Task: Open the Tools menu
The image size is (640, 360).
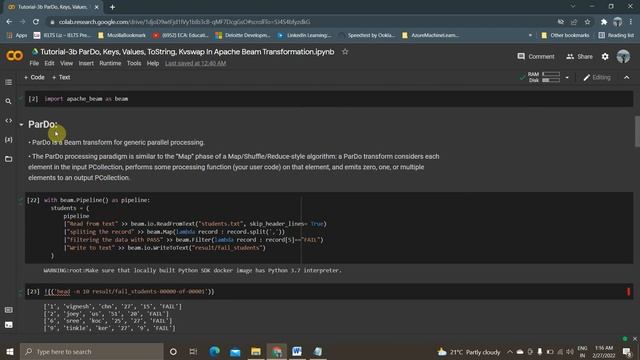Action: click(134, 63)
